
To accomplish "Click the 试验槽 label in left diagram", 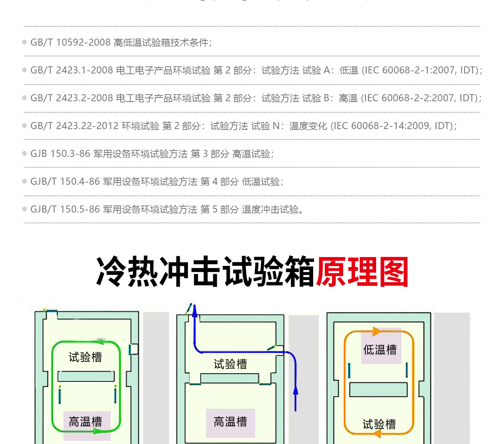I will click(85, 357).
